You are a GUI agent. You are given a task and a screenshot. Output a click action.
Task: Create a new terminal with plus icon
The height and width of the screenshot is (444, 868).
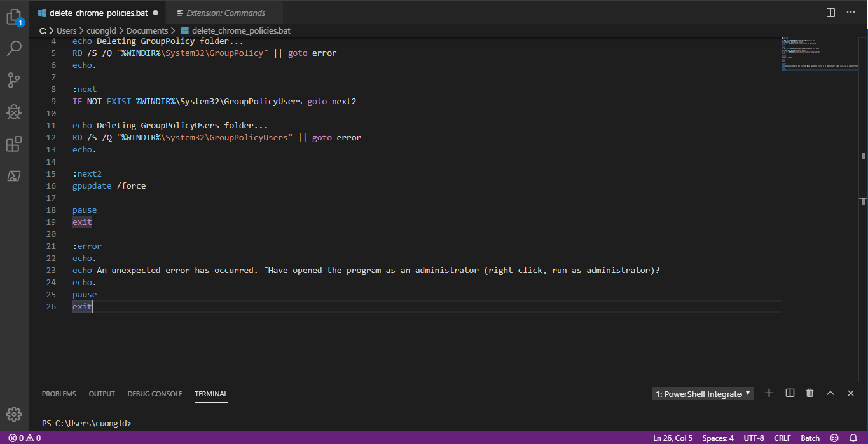coord(769,393)
